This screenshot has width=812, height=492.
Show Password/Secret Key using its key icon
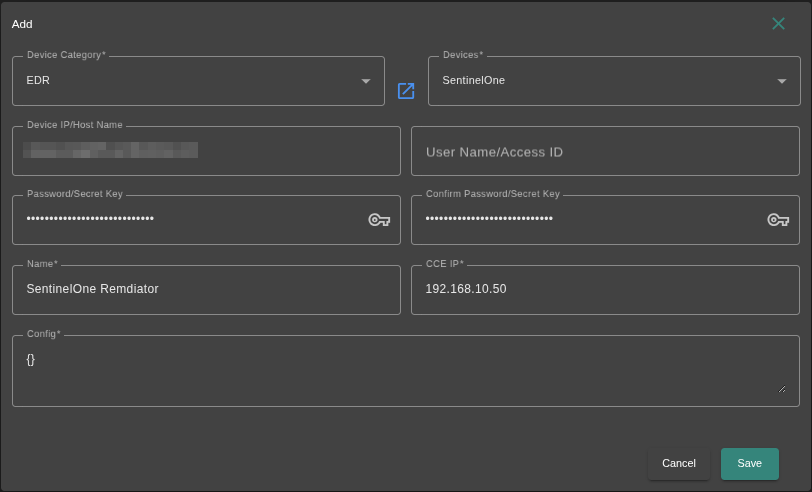tap(379, 220)
